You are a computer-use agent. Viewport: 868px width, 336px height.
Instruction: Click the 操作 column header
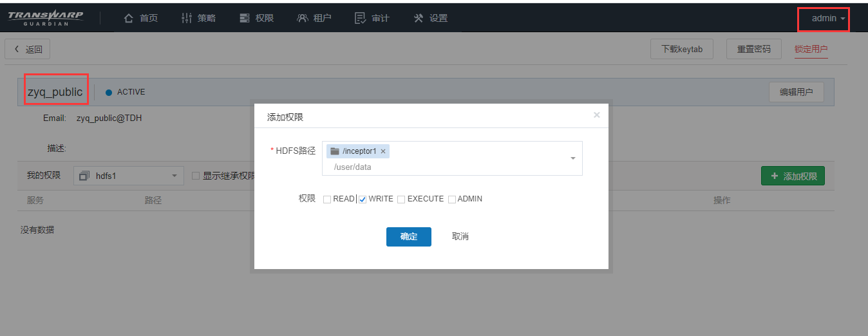click(722, 200)
